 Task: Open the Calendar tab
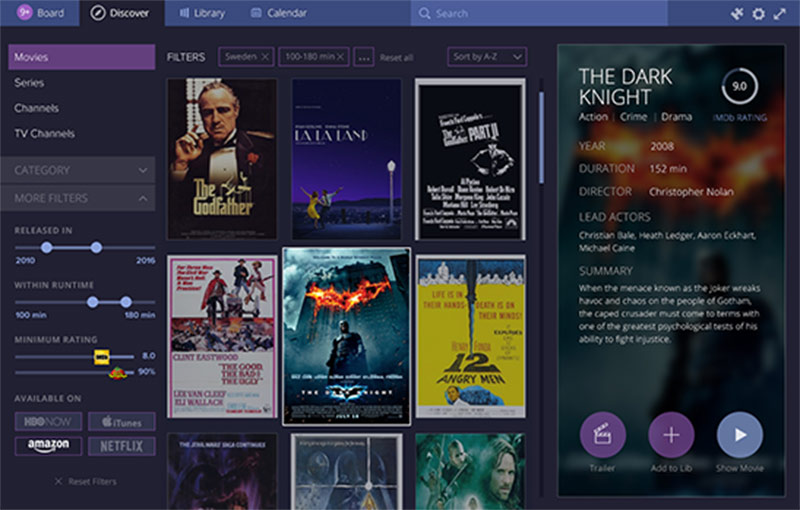point(279,13)
